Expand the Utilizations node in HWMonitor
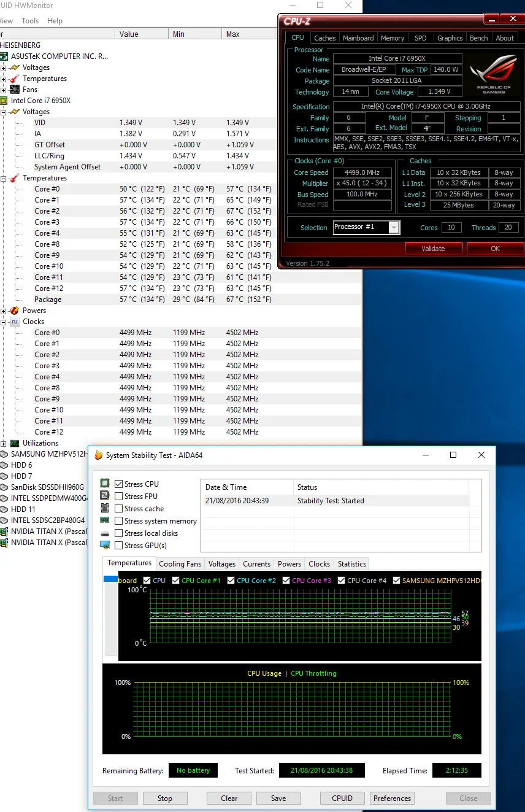 pyautogui.click(x=4, y=443)
